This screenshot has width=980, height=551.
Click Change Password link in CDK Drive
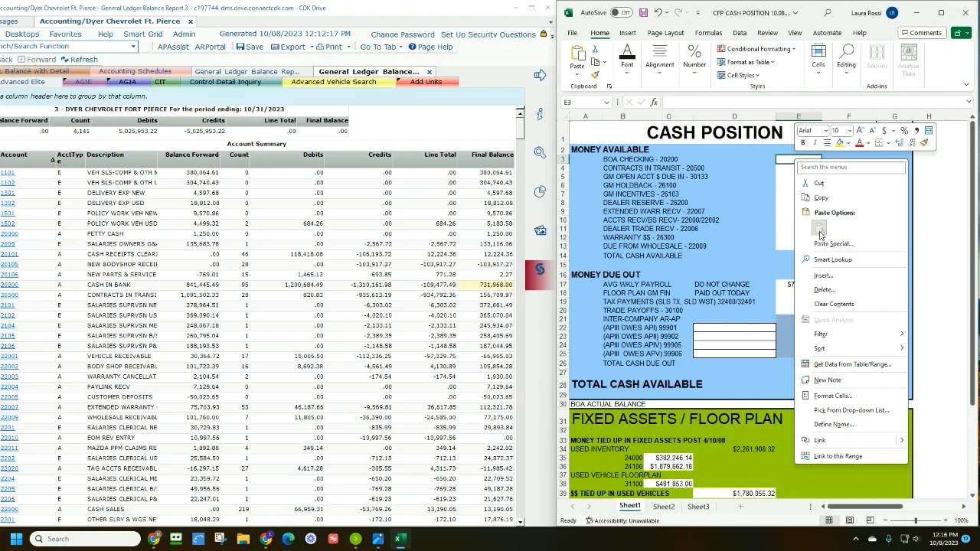[403, 34]
